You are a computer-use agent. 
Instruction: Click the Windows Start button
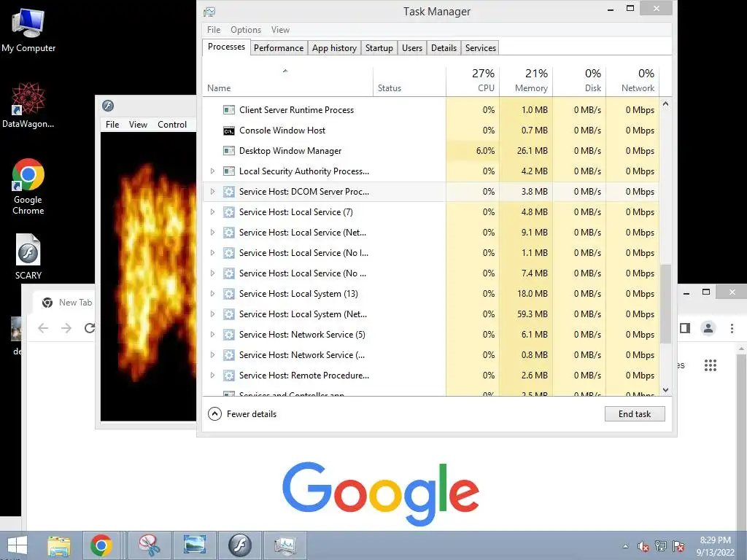(x=18, y=545)
